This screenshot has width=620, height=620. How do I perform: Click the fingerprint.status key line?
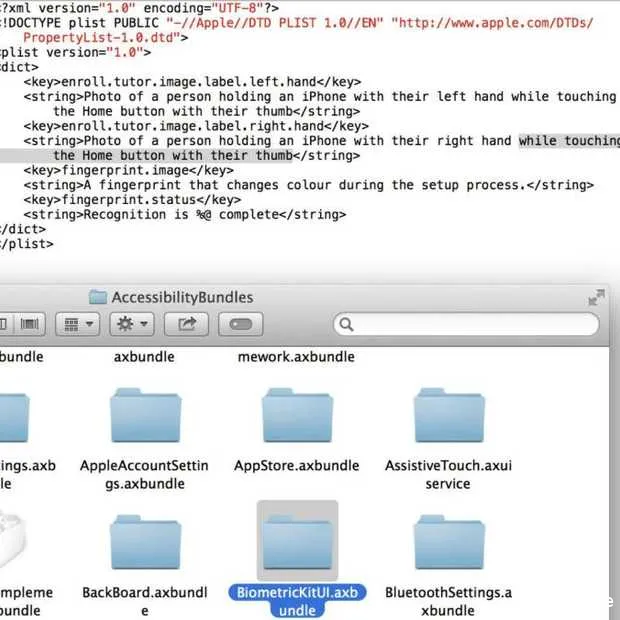132,200
